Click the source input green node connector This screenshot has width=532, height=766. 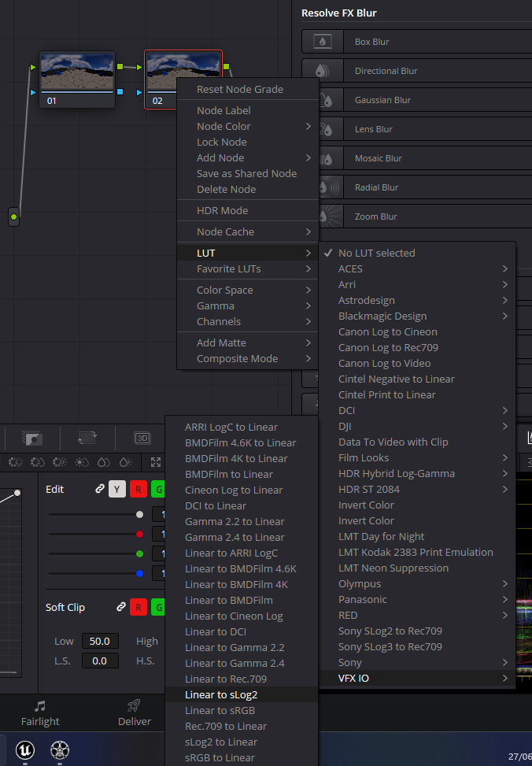pos(13,216)
